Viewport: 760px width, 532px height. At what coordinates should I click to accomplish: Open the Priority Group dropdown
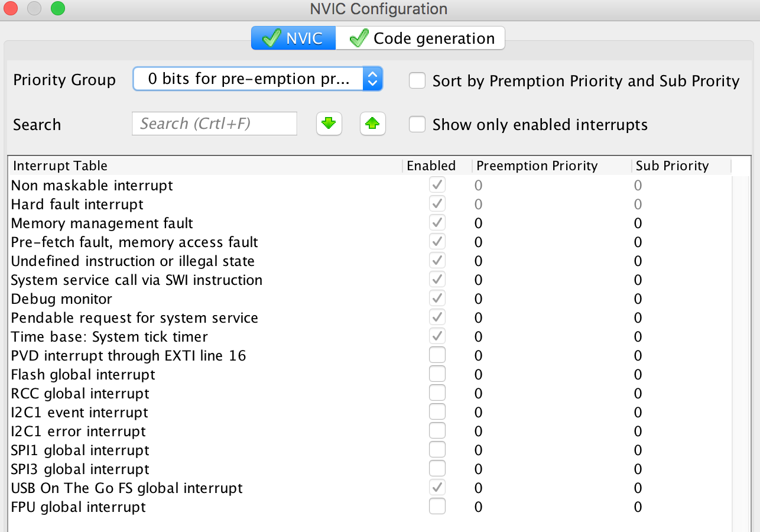[258, 79]
